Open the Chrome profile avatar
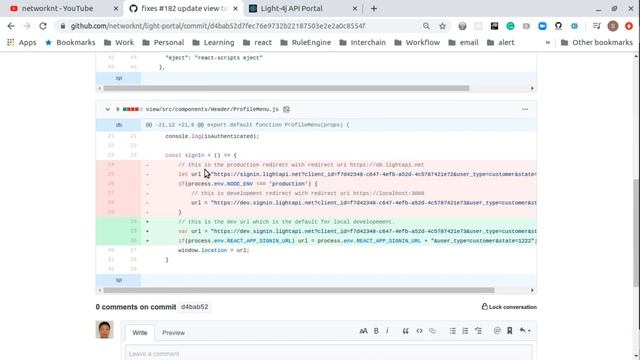Viewport: 640px width, 360px height. [x=613, y=26]
